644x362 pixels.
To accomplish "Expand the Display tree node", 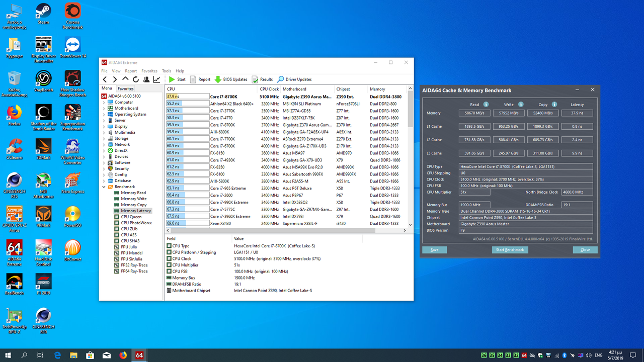I will 104,126.
